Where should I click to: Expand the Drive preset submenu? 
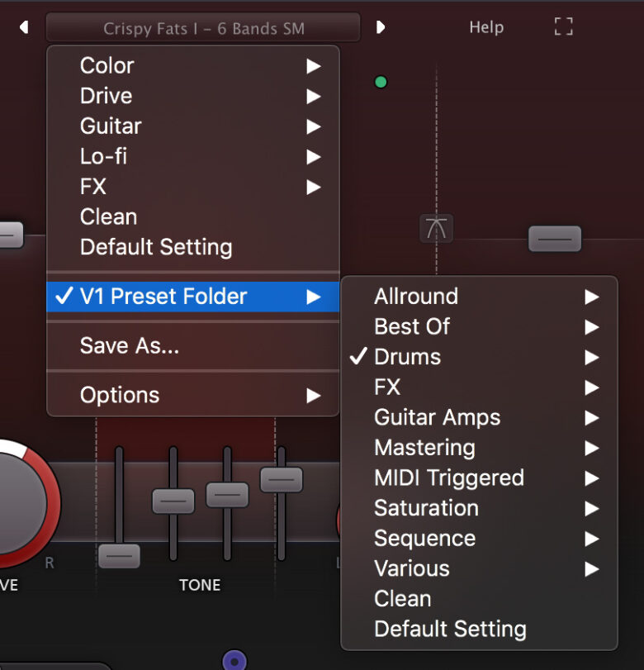pyautogui.click(x=193, y=96)
